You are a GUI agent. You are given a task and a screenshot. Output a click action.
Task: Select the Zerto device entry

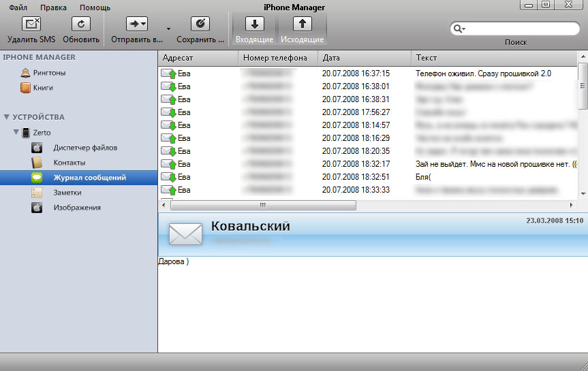tap(42, 133)
